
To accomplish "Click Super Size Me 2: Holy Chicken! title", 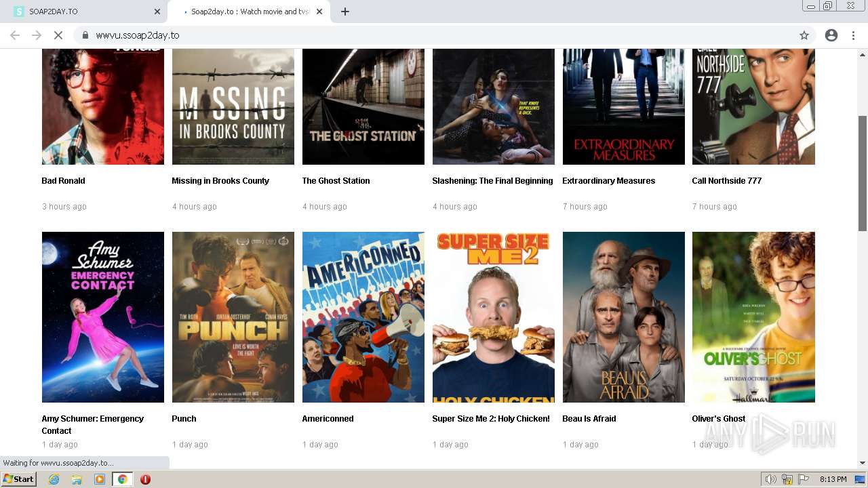I will (x=491, y=419).
